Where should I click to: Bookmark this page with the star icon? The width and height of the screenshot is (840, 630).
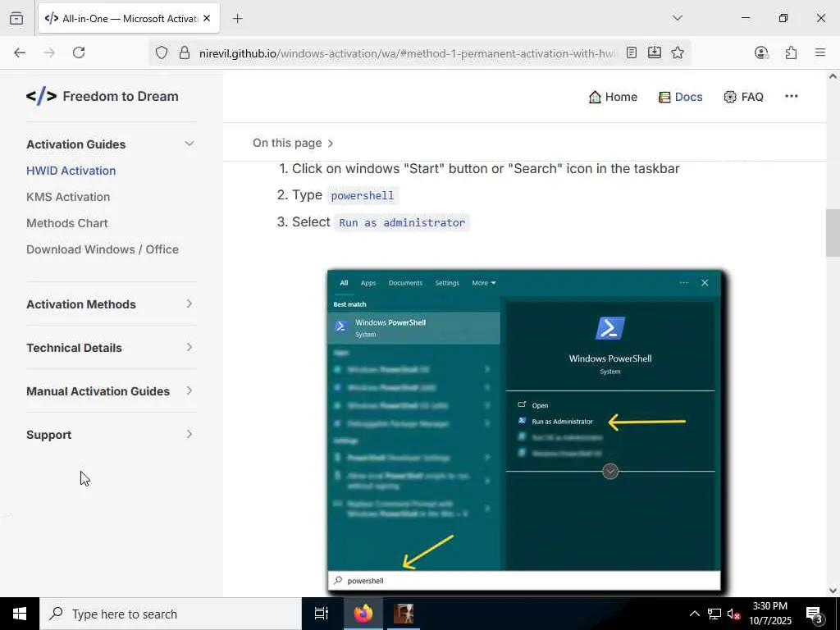point(677,52)
